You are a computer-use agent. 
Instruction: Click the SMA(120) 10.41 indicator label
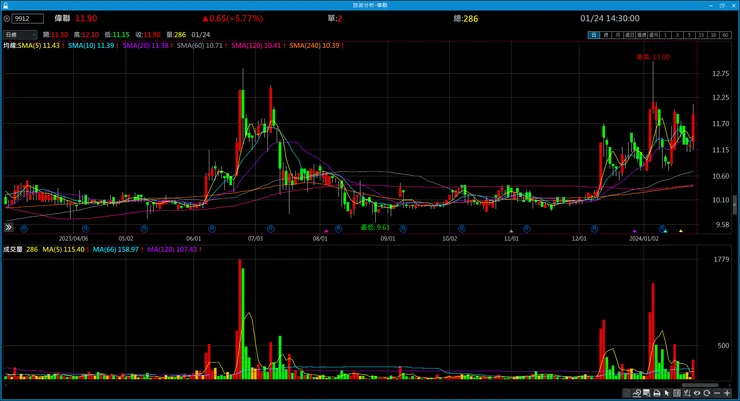[x=256, y=46]
